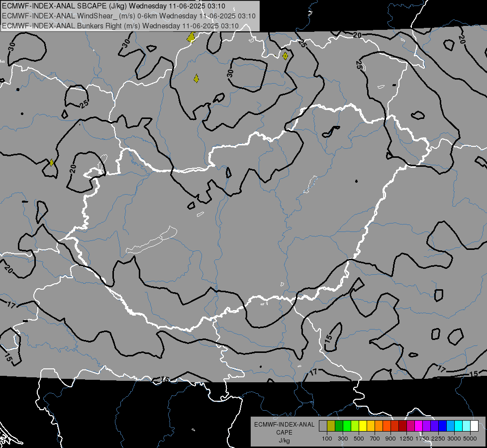Click the legend value 500
Screen dimensions: 487x448
pos(359,439)
